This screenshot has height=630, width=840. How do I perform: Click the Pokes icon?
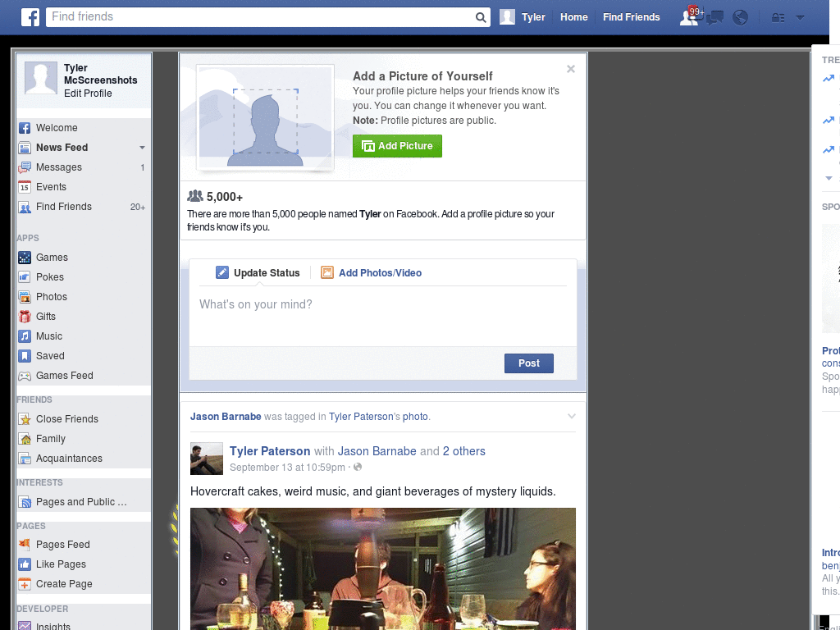25,277
